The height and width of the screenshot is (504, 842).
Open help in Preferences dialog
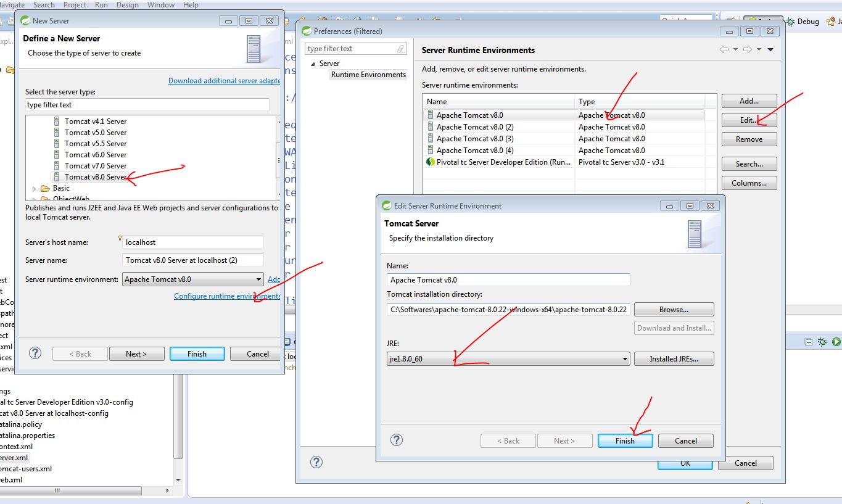(316, 462)
